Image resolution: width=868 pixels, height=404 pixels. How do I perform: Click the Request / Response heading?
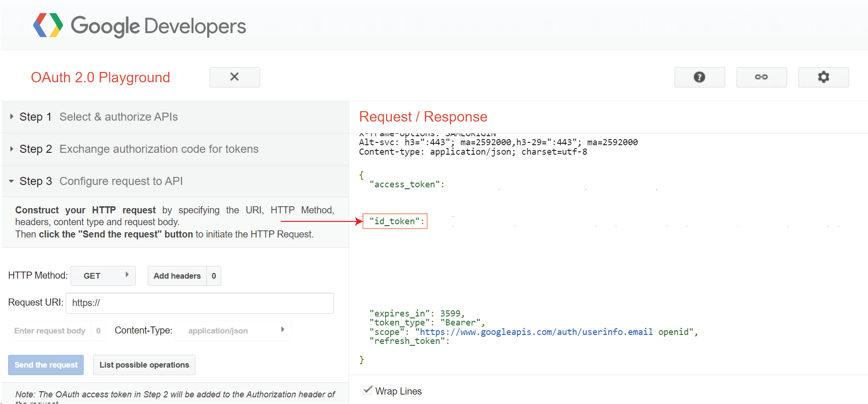coord(423,117)
